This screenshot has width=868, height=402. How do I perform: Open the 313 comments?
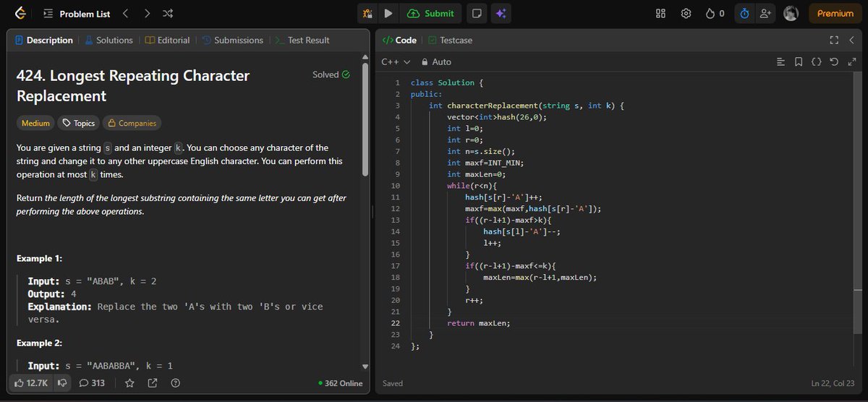click(92, 383)
